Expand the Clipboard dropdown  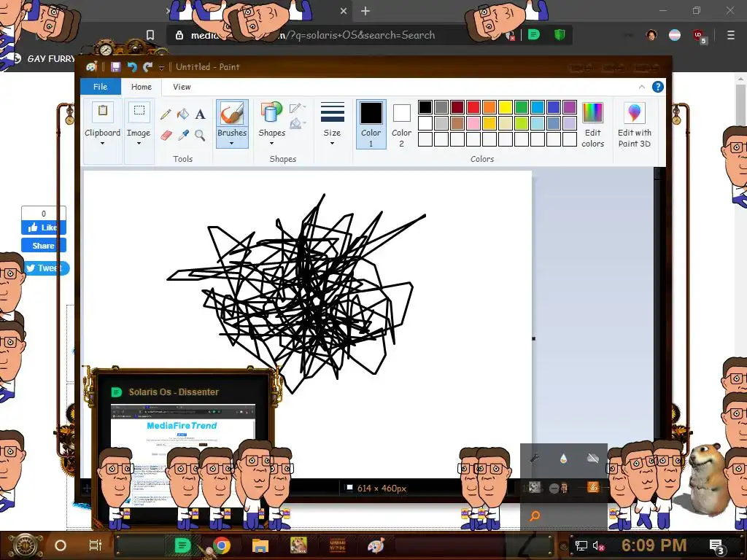[102, 144]
